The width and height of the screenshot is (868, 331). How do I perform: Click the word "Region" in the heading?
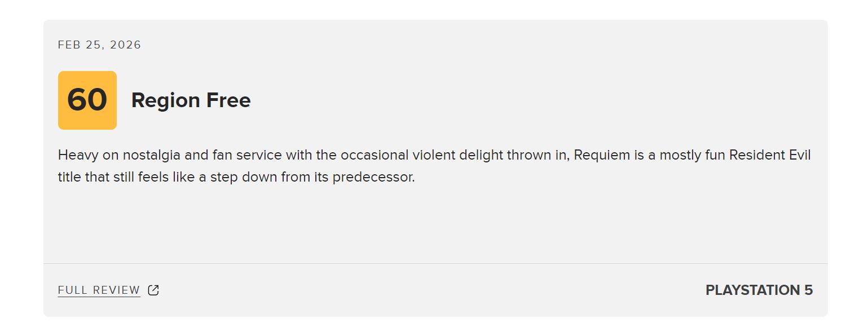tap(166, 100)
